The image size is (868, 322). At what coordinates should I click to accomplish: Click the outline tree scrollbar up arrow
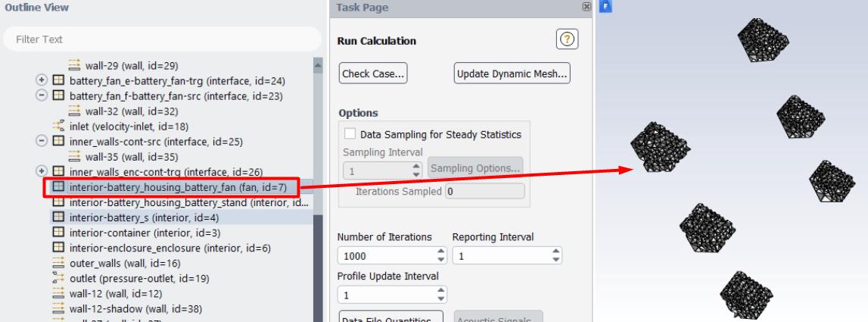click(x=318, y=65)
